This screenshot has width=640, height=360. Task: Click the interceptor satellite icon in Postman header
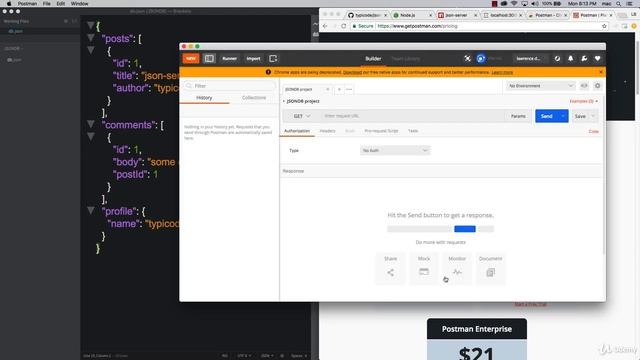point(467,58)
